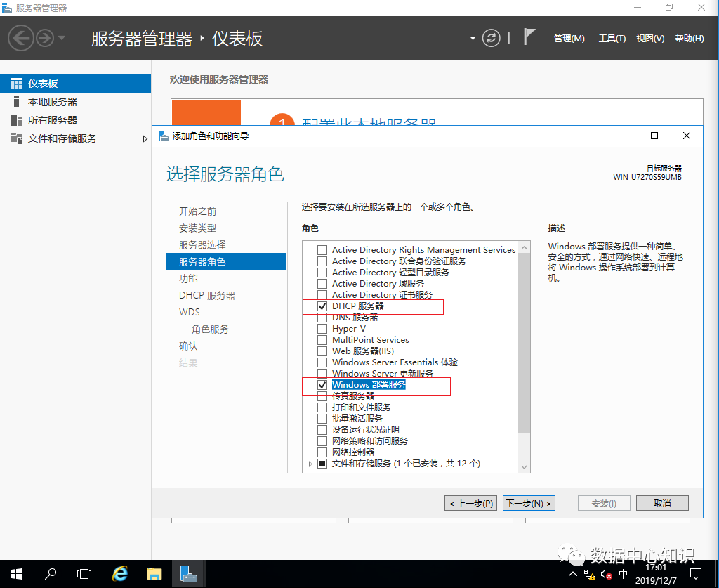Check the 网络控制器 role
Viewport: 719px width, 588px height.
(x=322, y=452)
